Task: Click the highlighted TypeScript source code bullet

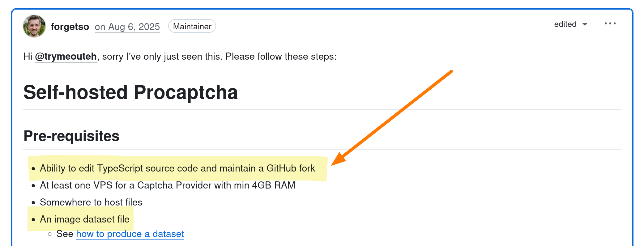Action: (x=177, y=168)
